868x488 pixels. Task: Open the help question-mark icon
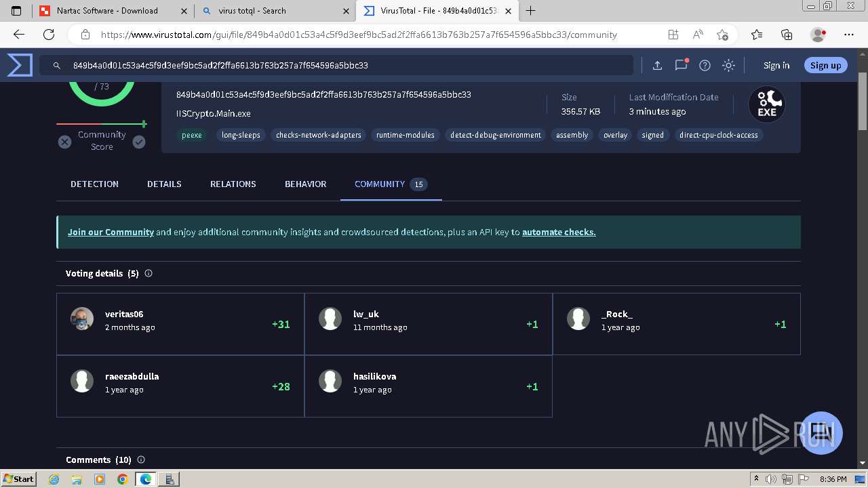click(x=705, y=65)
